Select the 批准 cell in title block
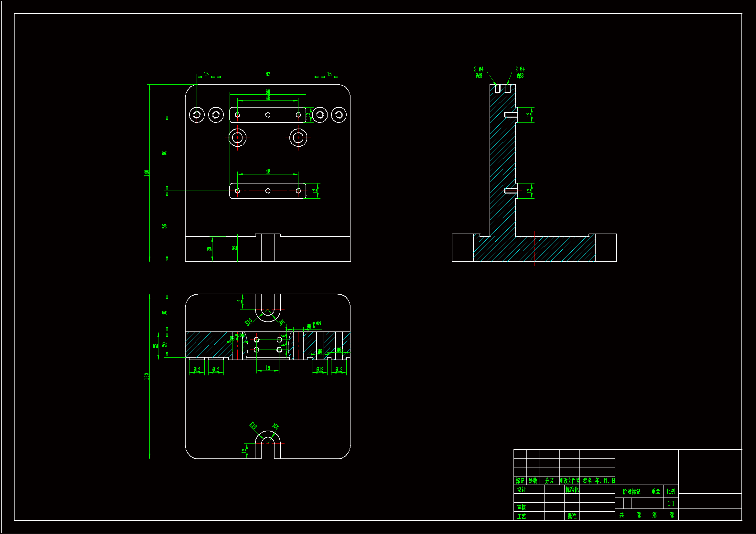 (572, 516)
